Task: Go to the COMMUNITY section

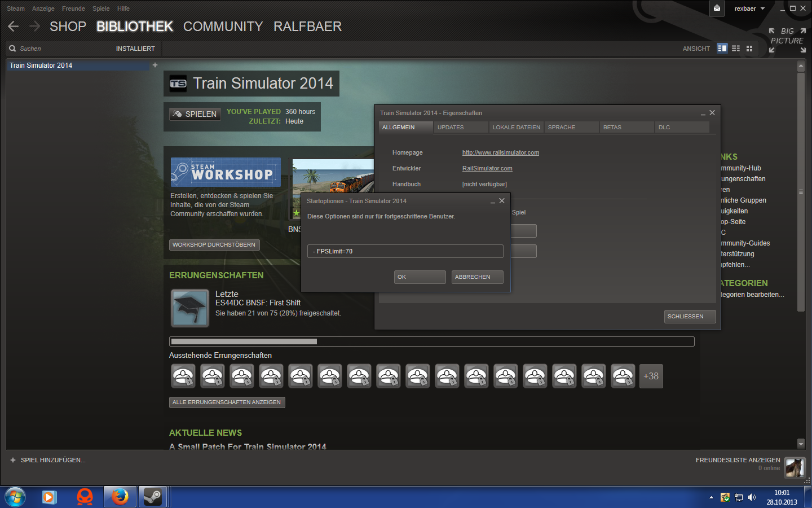Action: tap(223, 27)
